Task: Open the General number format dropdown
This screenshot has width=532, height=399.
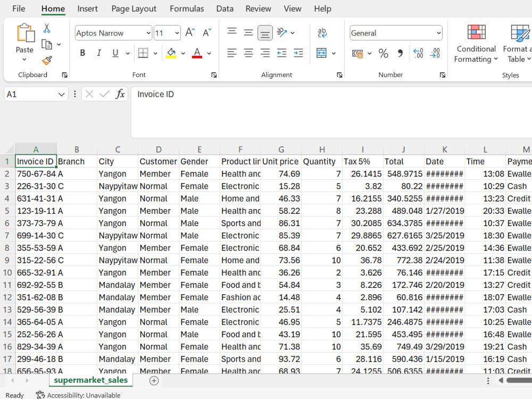Action: point(439,33)
